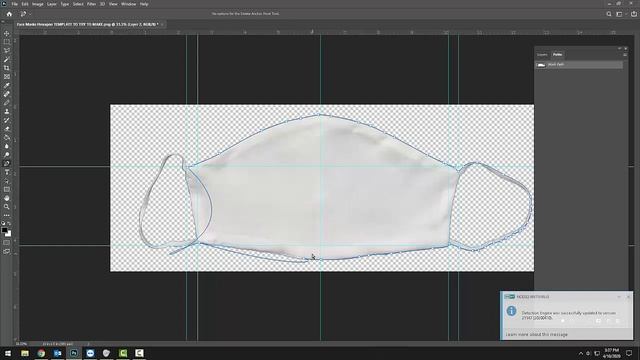Open File Explorer from the taskbar
The width and height of the screenshot is (640, 360).
point(25,353)
